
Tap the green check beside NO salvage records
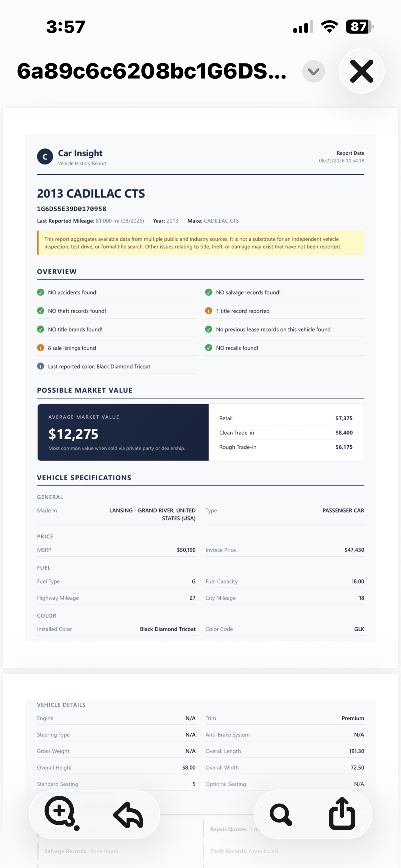[x=208, y=292]
